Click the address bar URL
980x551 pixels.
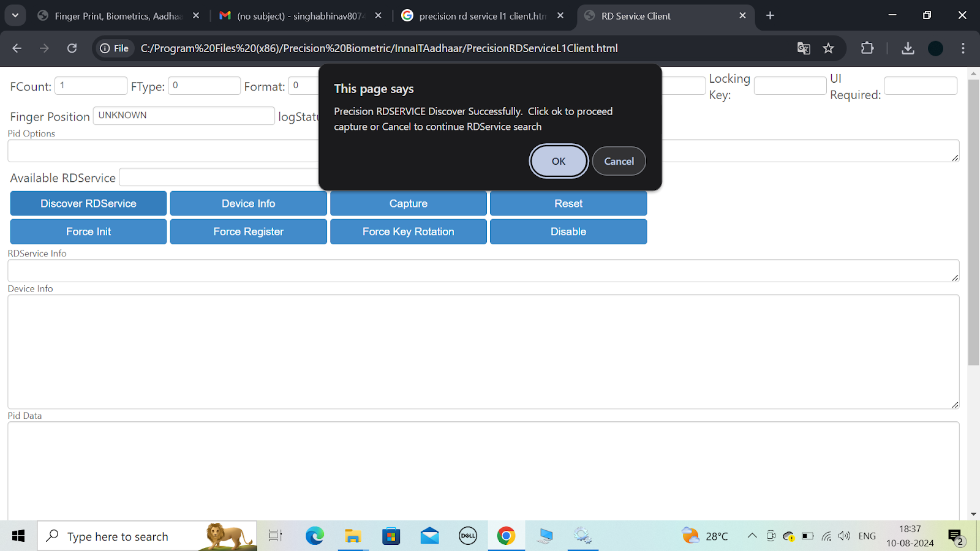[379, 48]
